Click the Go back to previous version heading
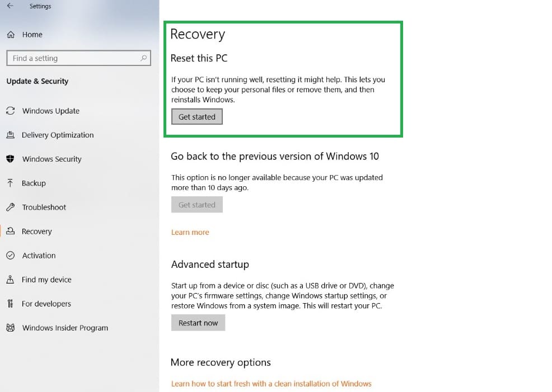Image resolution: width=552 pixels, height=392 pixels. tap(275, 156)
